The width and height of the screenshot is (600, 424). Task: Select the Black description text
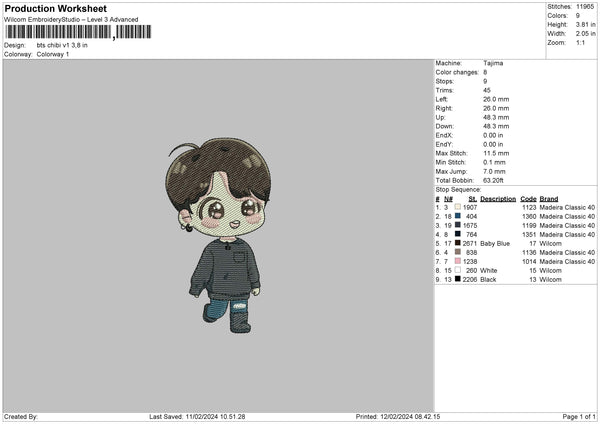coord(488,279)
